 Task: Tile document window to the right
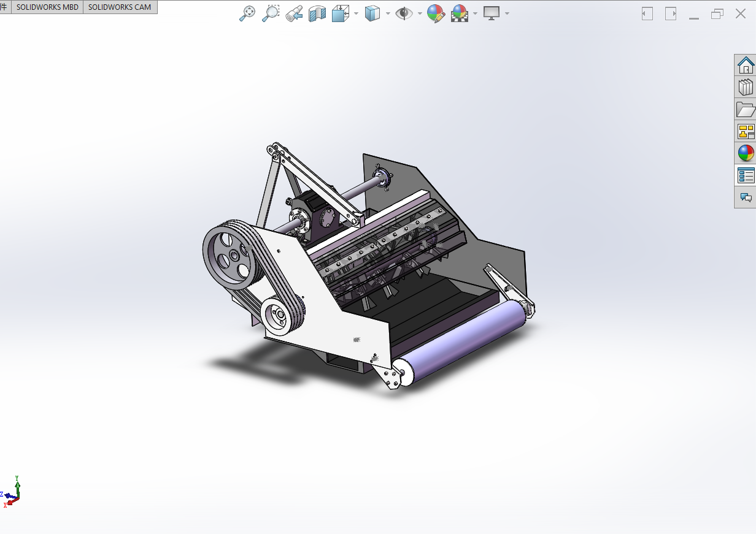click(x=671, y=13)
